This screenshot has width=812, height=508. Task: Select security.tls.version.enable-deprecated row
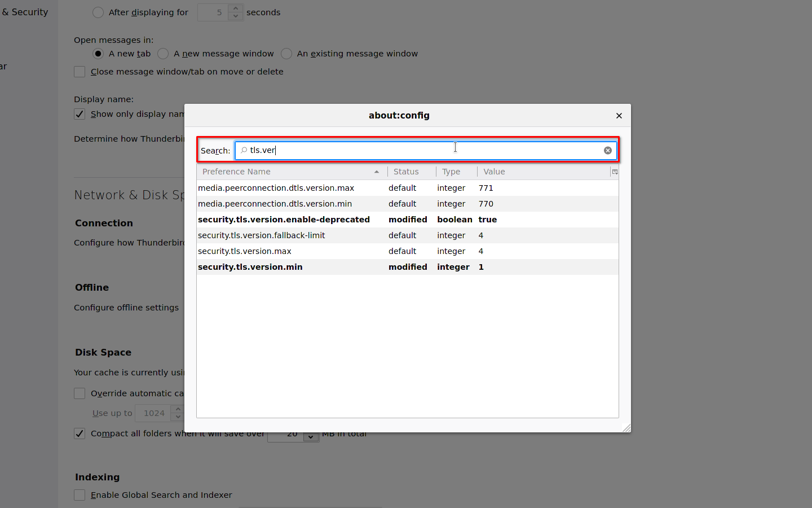(284, 220)
